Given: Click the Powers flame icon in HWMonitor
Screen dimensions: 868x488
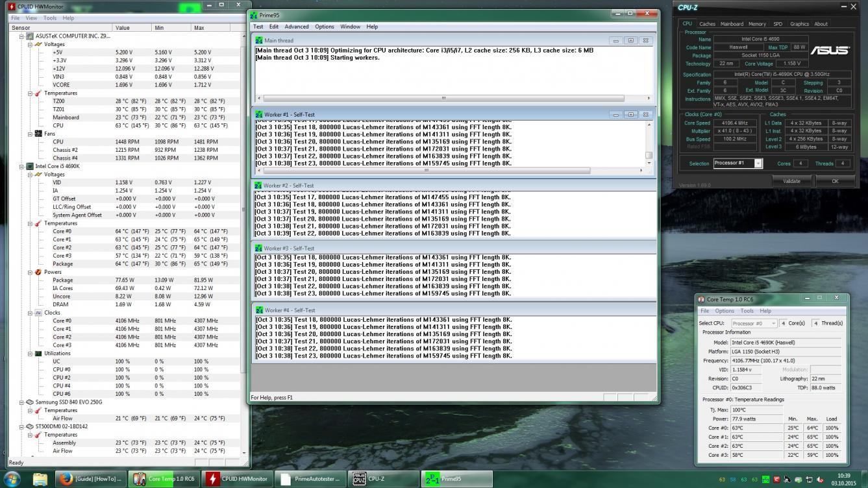Looking at the screenshot, I should 38,272.
